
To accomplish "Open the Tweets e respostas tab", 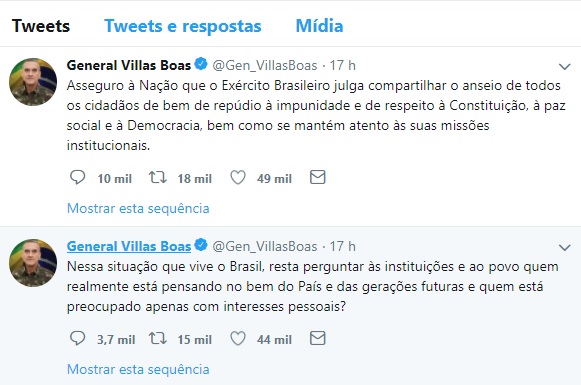I will [183, 26].
